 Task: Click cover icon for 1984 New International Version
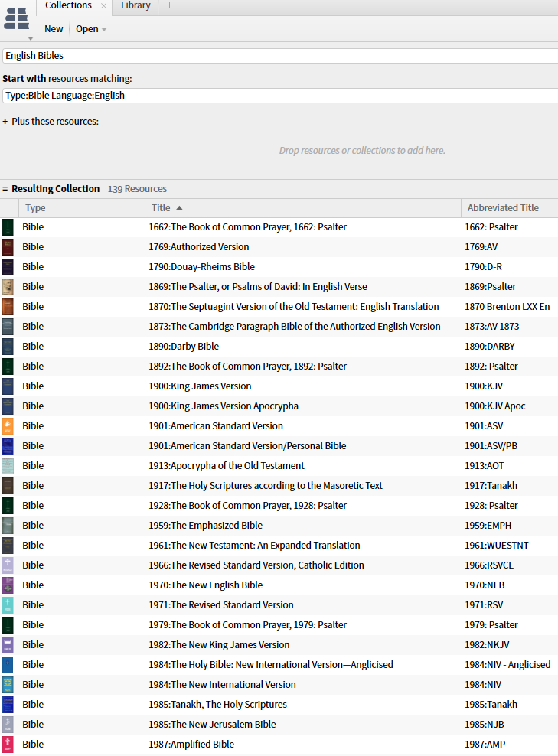pyautogui.click(x=8, y=685)
